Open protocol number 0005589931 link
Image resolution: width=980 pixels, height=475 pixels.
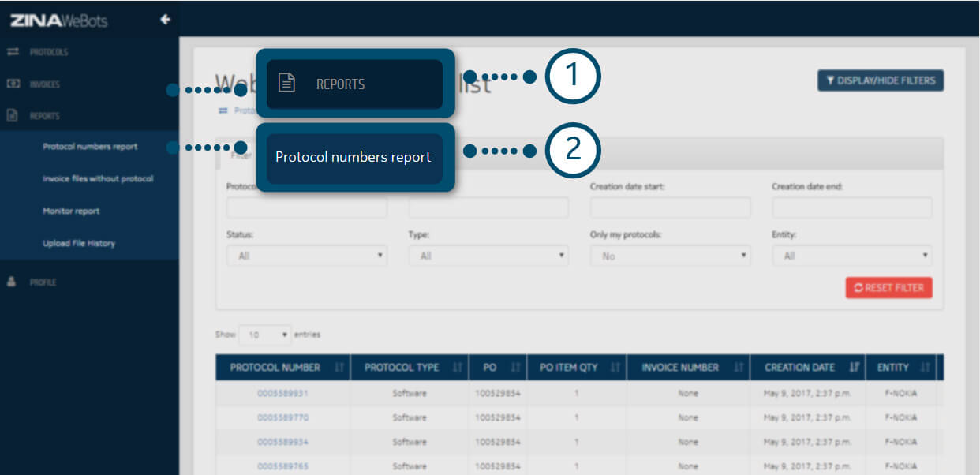coord(282,393)
